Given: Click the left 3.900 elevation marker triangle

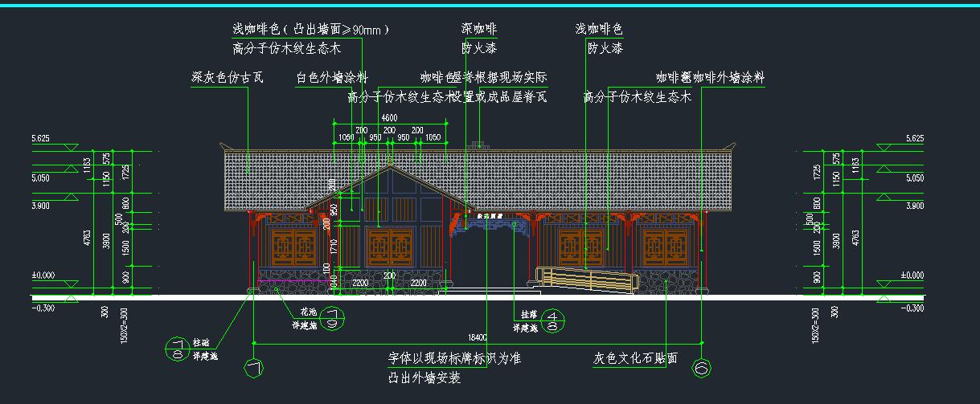Looking at the screenshot, I should [71, 215].
